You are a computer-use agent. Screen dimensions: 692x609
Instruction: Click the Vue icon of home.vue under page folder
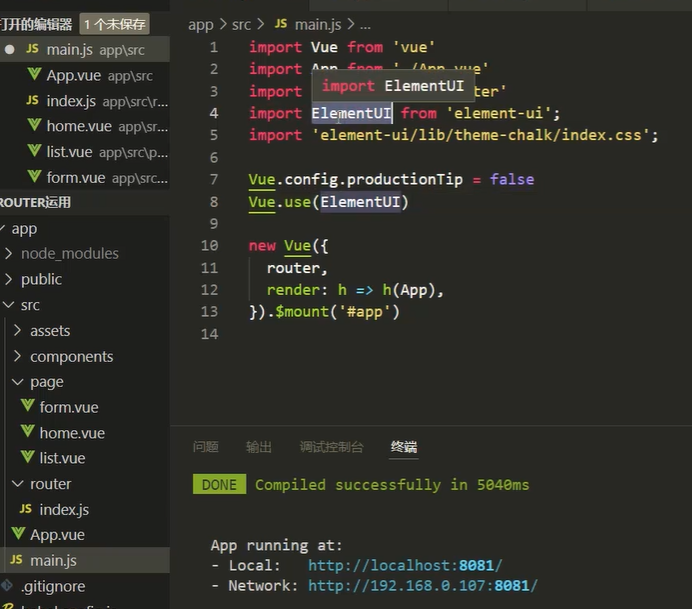pos(27,431)
